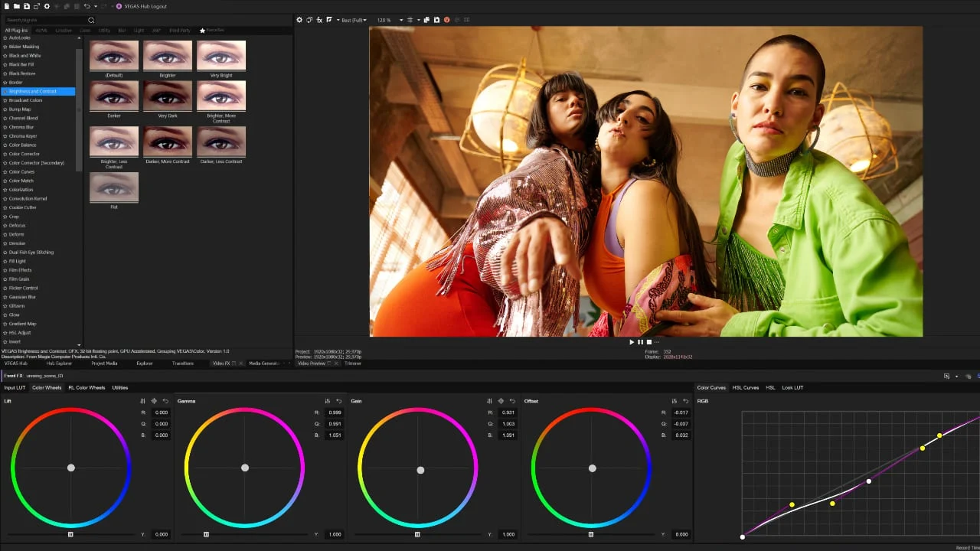Click the preview properties gear icon
Screen dimensions: 980x551
pyautogui.click(x=299, y=20)
